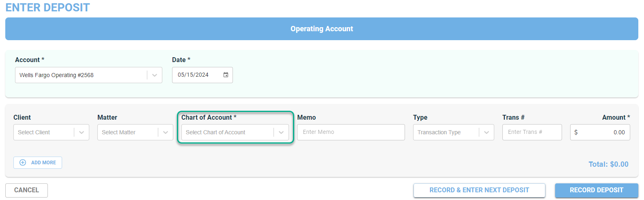This screenshot has height=200, width=644.
Task: Click the Enter Trans # field
Action: click(532, 132)
